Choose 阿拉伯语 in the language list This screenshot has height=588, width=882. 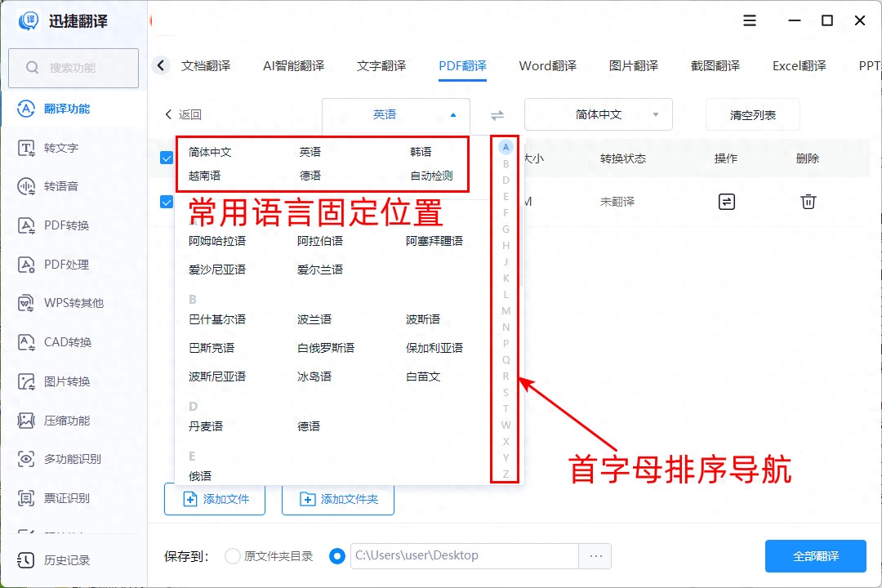[x=320, y=242]
